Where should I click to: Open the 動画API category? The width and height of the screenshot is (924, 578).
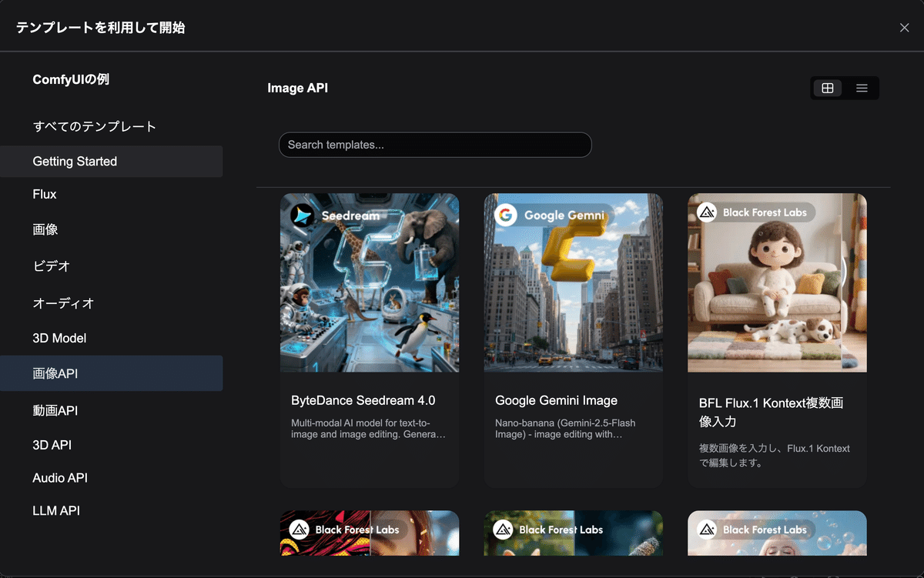pos(112,411)
